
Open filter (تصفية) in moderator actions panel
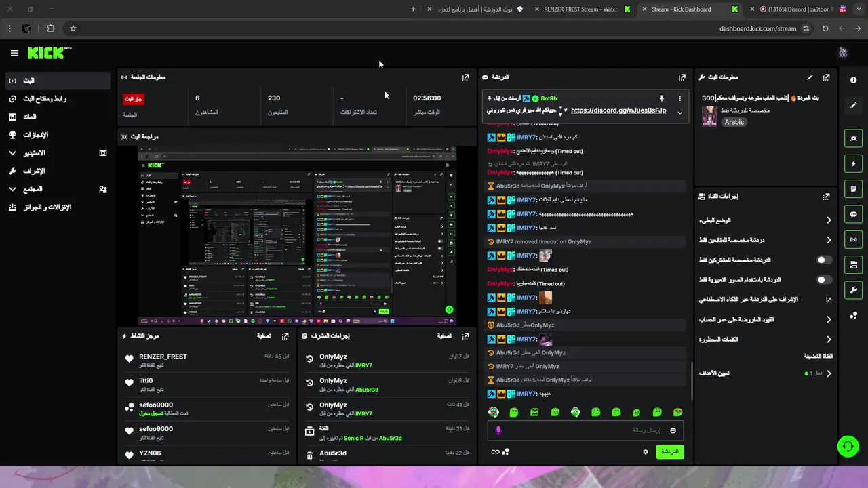tap(444, 335)
